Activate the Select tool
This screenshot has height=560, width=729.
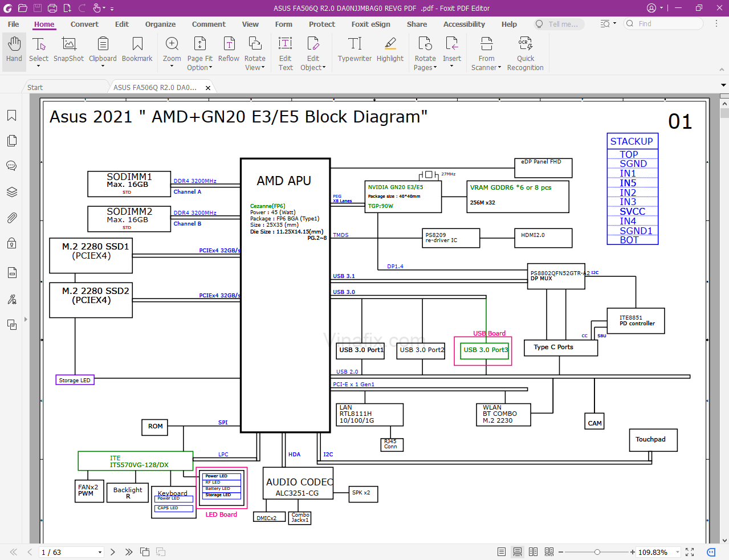(39, 52)
